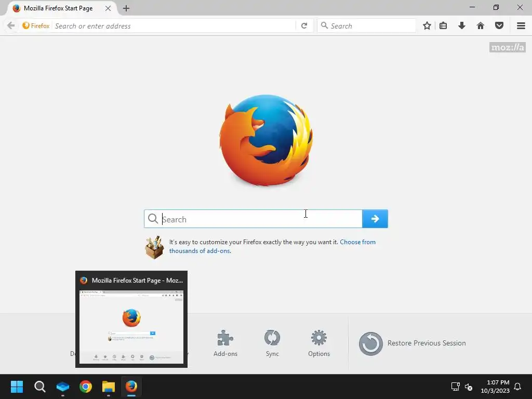The width and height of the screenshot is (532, 399).
Task: Click the Firefox window preview thumbnail
Action: point(131,327)
